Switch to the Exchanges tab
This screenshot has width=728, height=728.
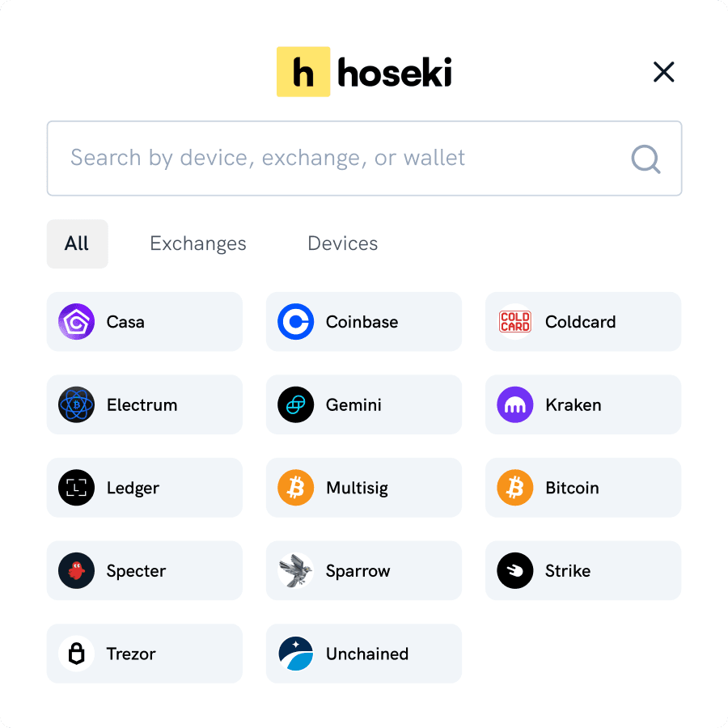tap(198, 243)
